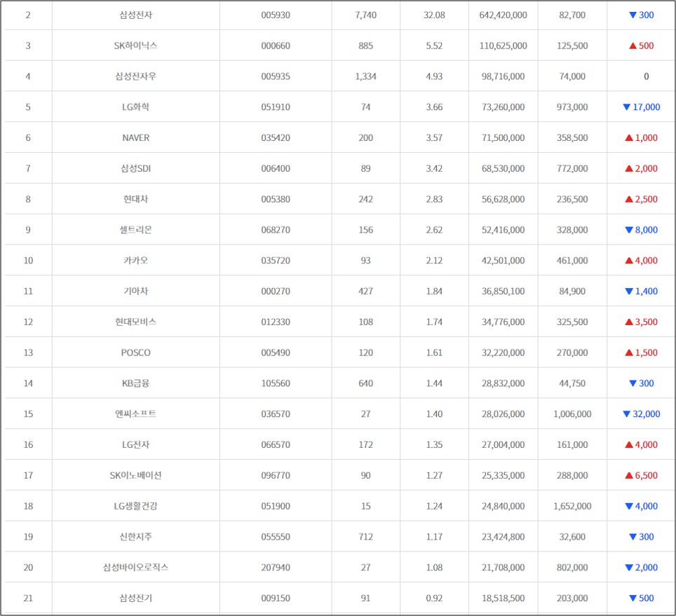676x616 pixels.
Task: Click the NAVER stock name
Action: 135,138
